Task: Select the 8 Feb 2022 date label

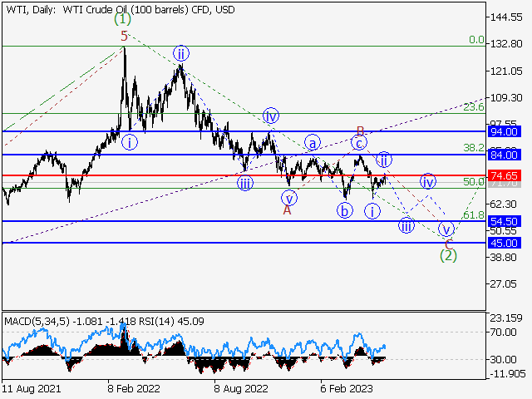Action: 134,388
